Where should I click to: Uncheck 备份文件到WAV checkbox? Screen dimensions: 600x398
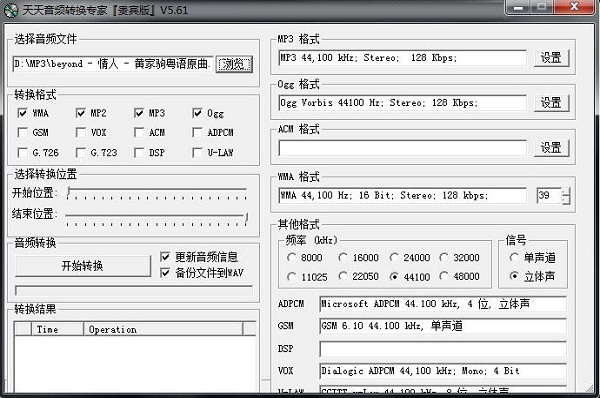(x=165, y=272)
